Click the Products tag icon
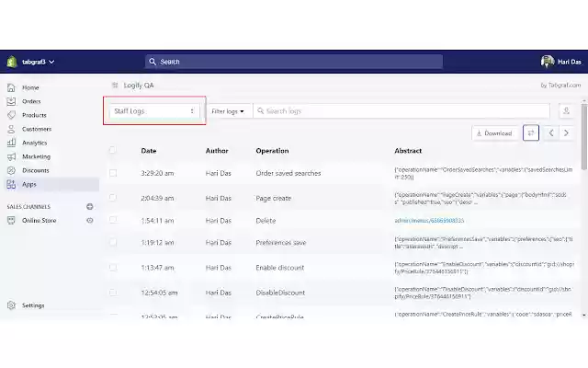The height and width of the screenshot is (368, 588). tap(11, 115)
